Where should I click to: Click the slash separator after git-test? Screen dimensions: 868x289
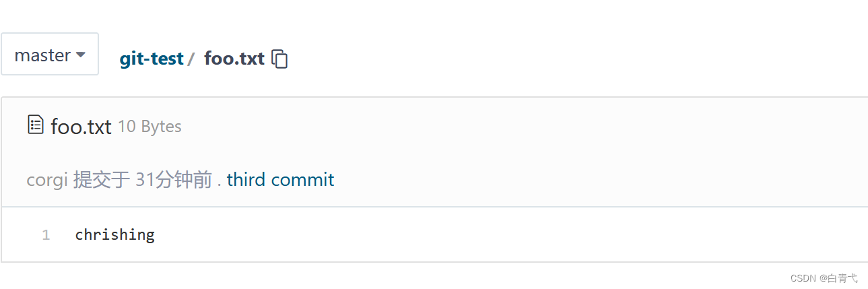coord(191,59)
